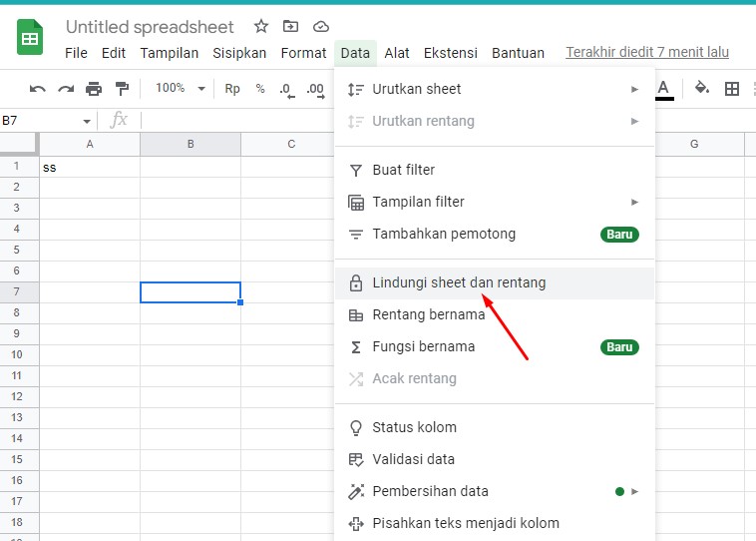Image resolution: width=756 pixels, height=541 pixels.
Task: Select row 7 header
Action: (17, 292)
